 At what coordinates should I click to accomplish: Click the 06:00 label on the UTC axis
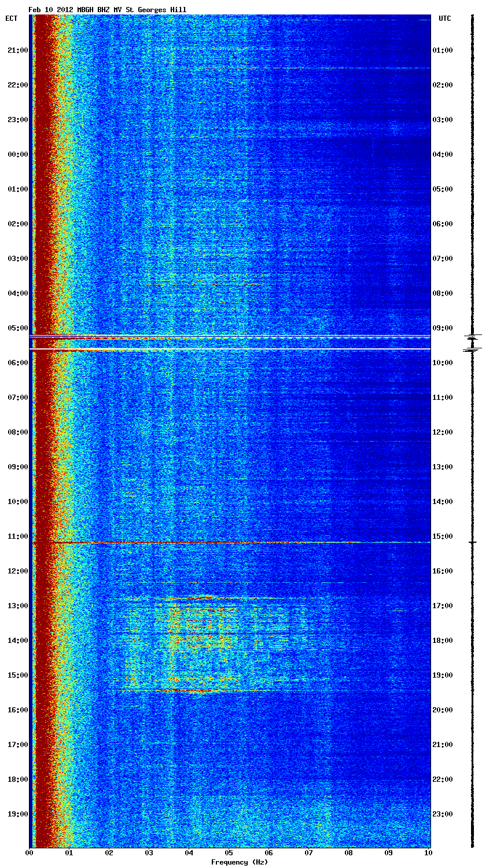click(x=443, y=224)
